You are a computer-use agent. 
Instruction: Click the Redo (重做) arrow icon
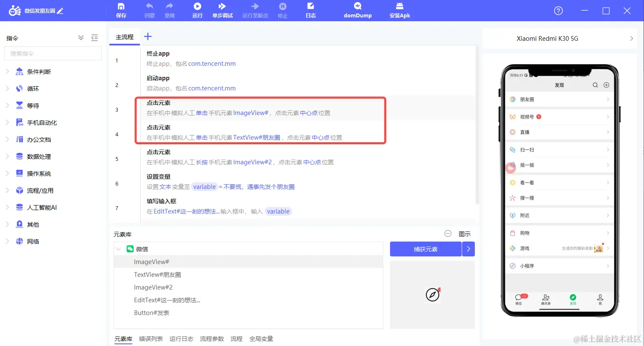(170, 6)
